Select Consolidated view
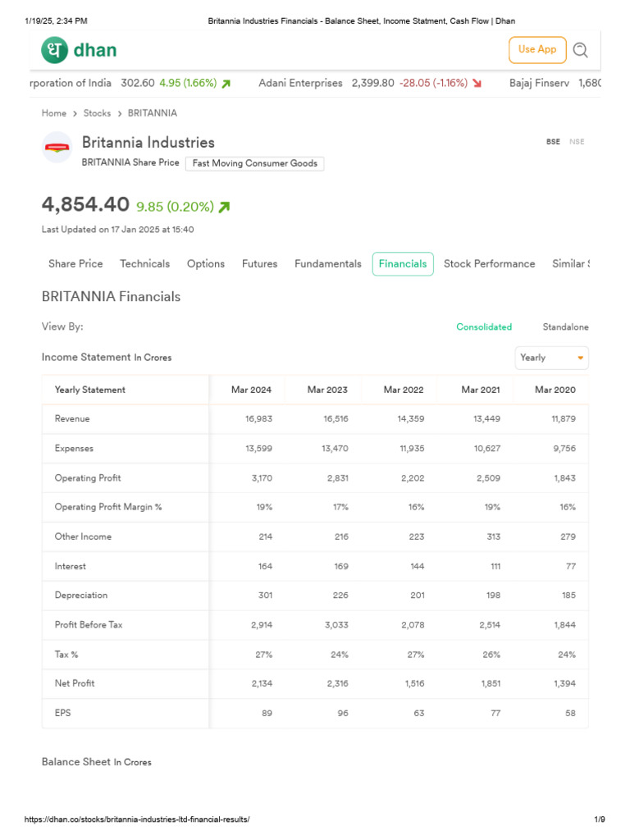630x840 pixels. pyautogui.click(x=484, y=326)
